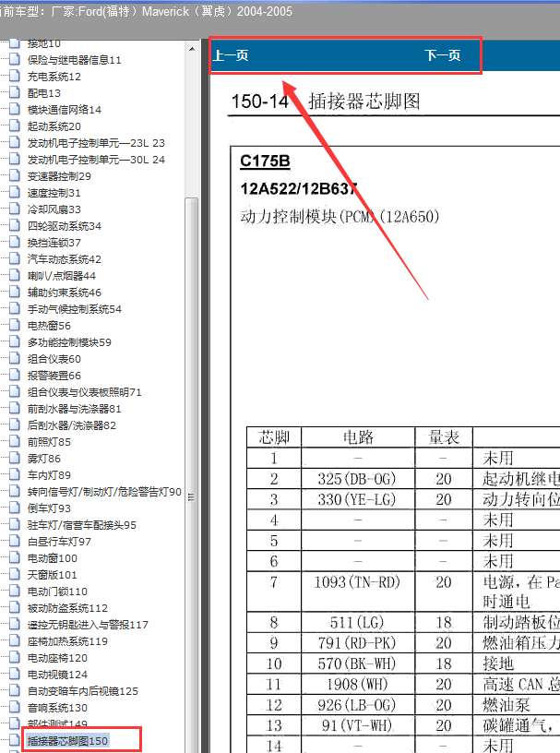Click table cell 330(YE-LG)
The height and width of the screenshot is (753, 560).
point(358,499)
